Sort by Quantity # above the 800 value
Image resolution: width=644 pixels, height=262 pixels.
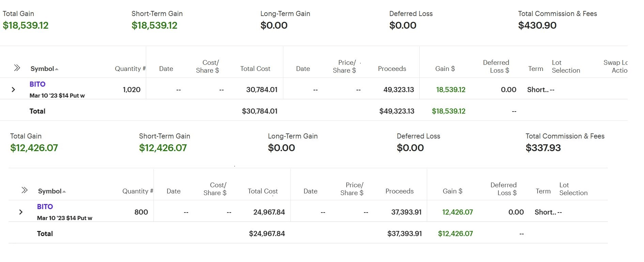tap(137, 191)
